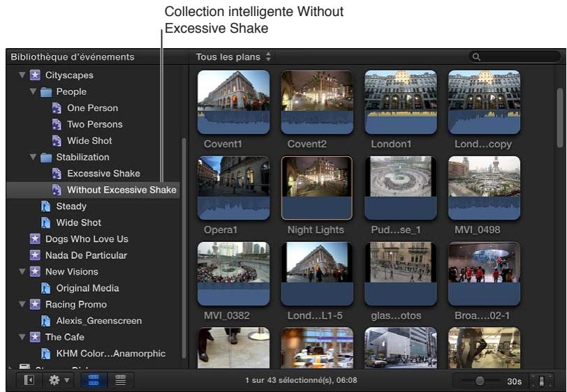Screen dimensions: 567x392
Task: Select the Without Excessive Shake row label
Action: pyautogui.click(x=121, y=190)
